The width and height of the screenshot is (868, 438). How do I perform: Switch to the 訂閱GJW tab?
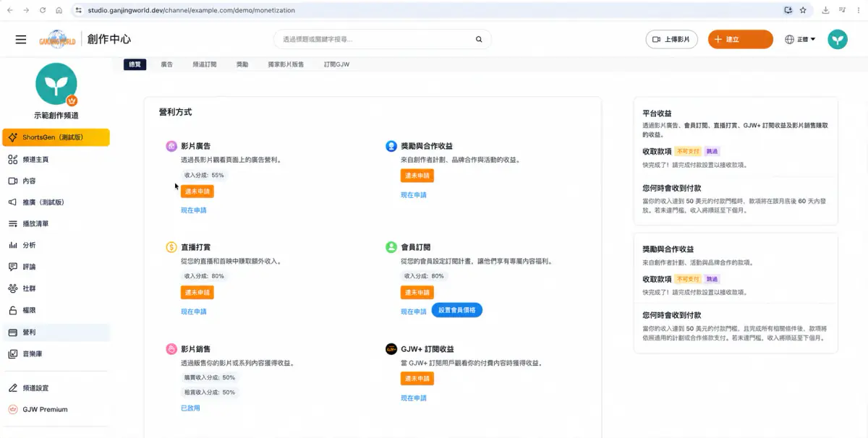[337, 64]
